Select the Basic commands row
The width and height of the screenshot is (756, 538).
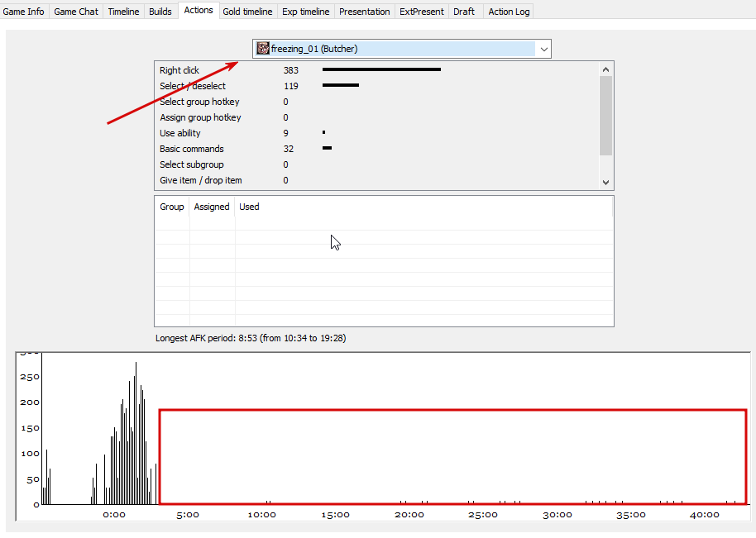pos(376,149)
